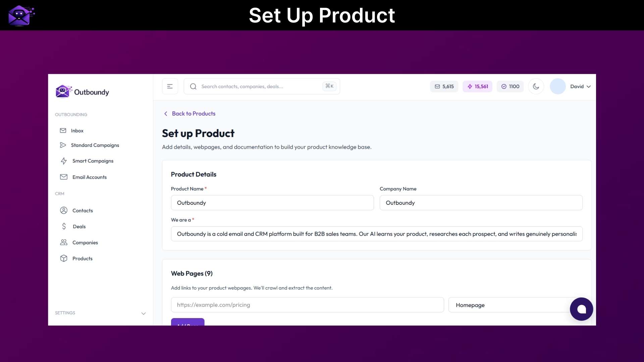This screenshot has width=644, height=362.
Task: Go to Email Accounts
Action: tap(89, 177)
